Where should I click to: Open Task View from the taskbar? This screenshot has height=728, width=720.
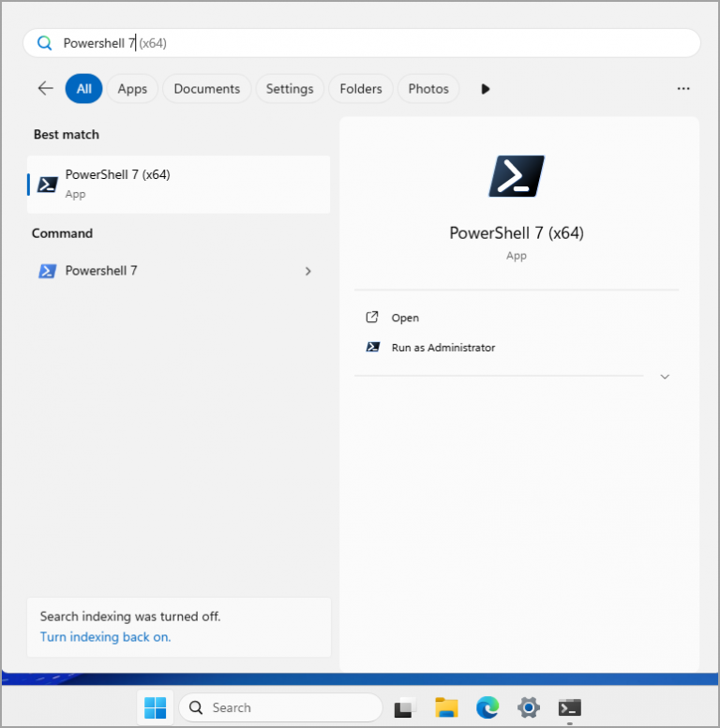click(405, 707)
